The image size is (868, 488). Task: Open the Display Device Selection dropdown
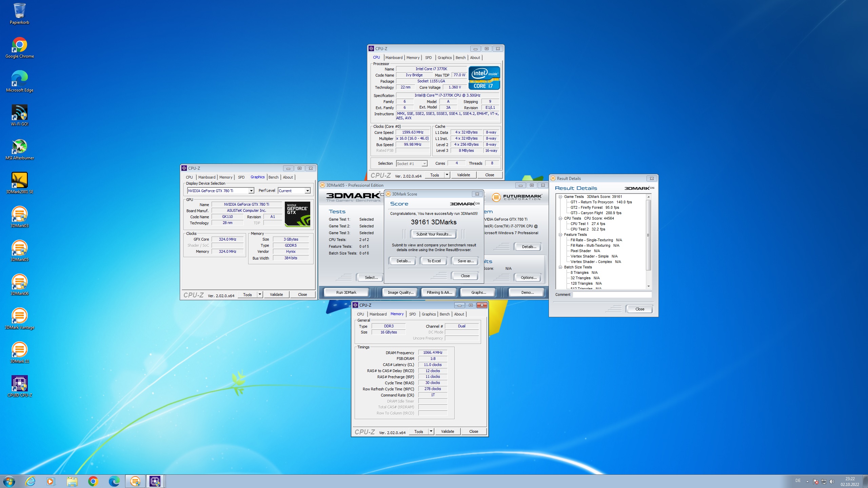click(251, 191)
